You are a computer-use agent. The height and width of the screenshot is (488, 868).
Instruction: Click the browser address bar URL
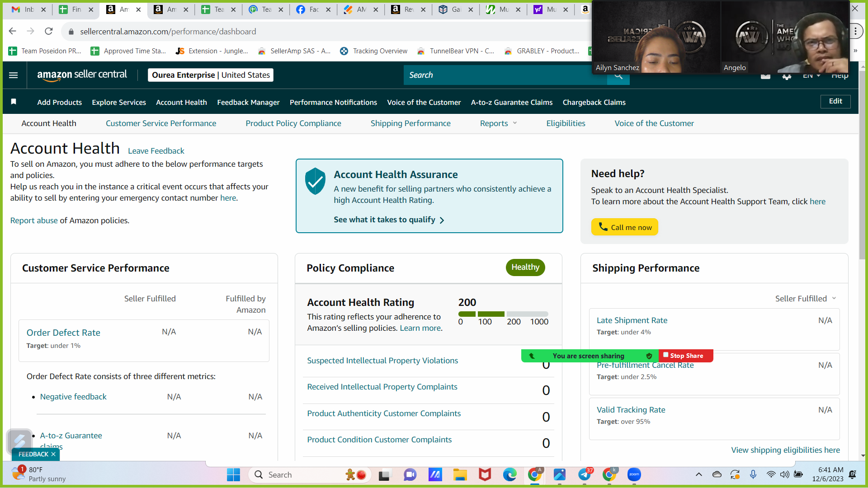click(168, 32)
